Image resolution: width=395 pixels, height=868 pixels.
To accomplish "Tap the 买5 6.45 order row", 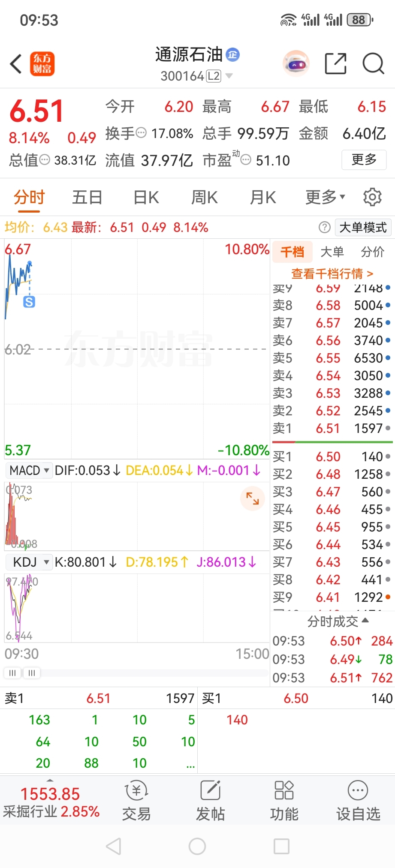I will (332, 527).
